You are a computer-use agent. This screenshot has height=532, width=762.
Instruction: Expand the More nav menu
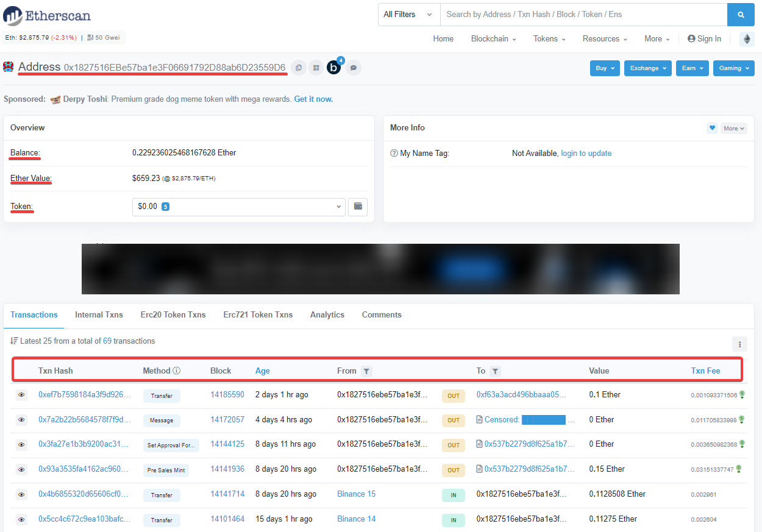click(657, 39)
